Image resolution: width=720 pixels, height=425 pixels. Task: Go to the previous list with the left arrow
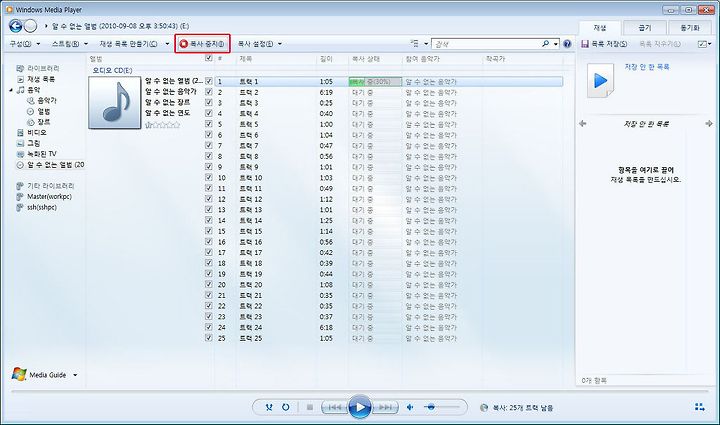583,123
